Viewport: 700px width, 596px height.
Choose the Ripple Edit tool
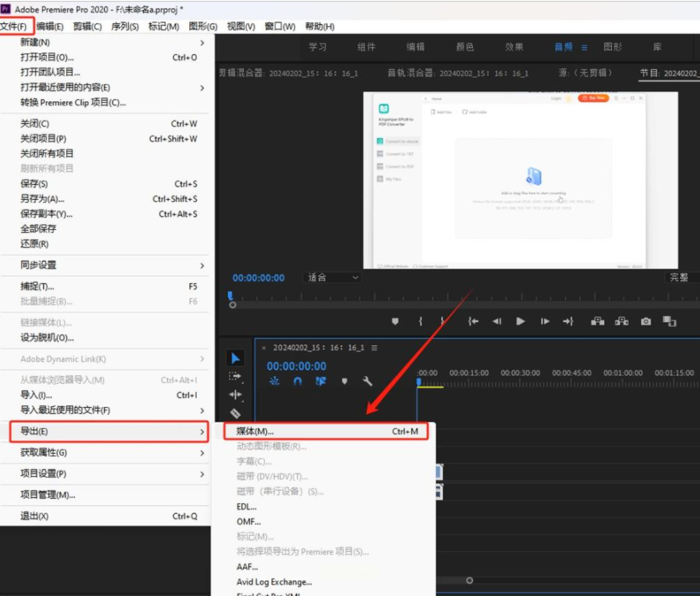(235, 394)
